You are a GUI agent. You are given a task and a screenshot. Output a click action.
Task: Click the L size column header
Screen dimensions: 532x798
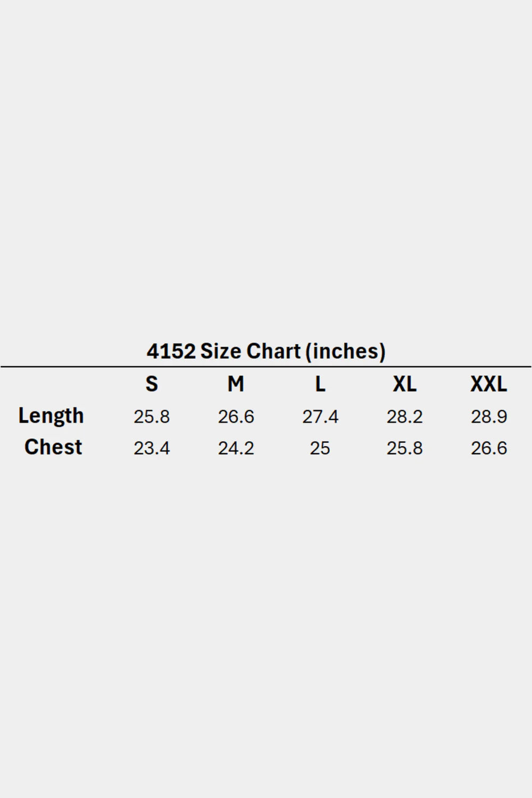(x=320, y=384)
